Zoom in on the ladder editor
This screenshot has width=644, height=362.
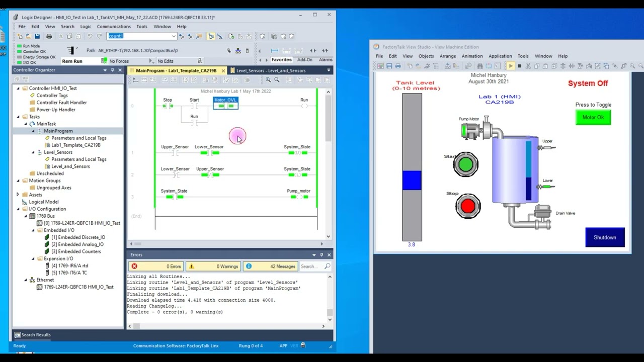pos(268,80)
